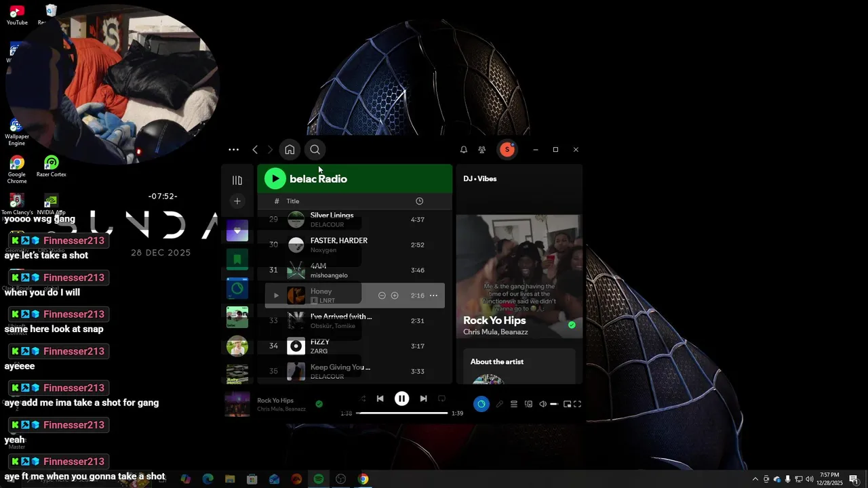
Task: Open the round artist avatar in sidebar
Action: point(237,346)
